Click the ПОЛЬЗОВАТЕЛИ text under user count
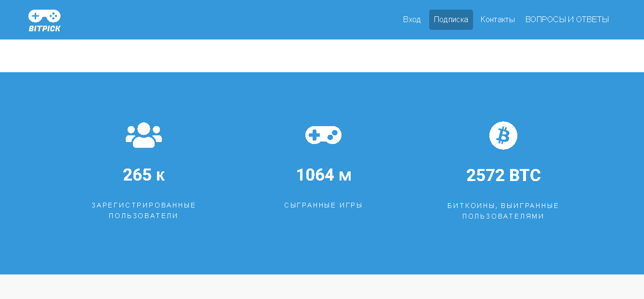Image resolution: width=644 pixels, height=299 pixels. 144,216
